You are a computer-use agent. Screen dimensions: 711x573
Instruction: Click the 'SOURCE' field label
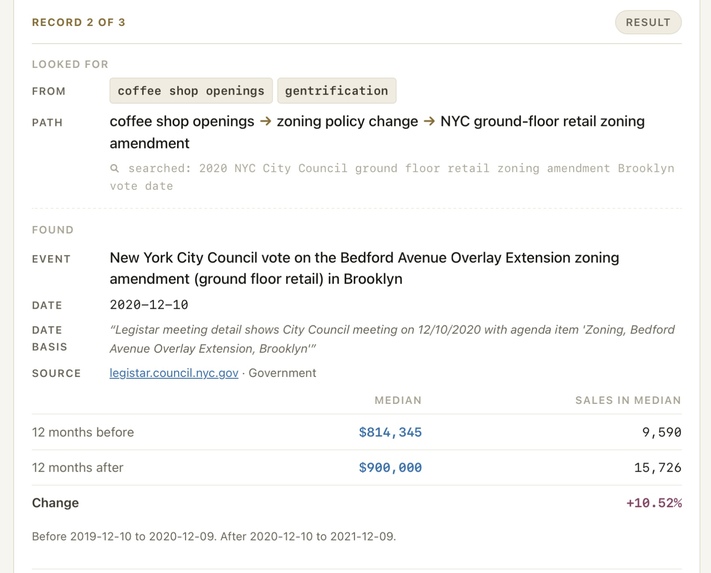[56, 374]
